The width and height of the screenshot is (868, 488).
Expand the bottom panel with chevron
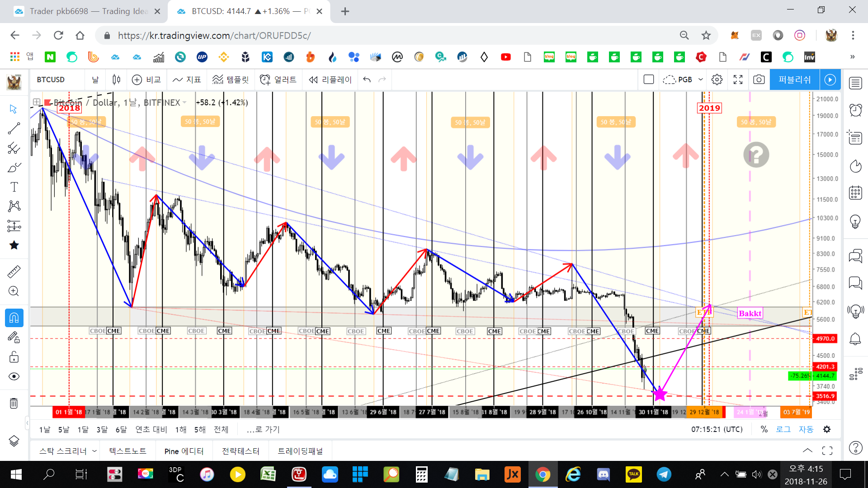pos(807,450)
